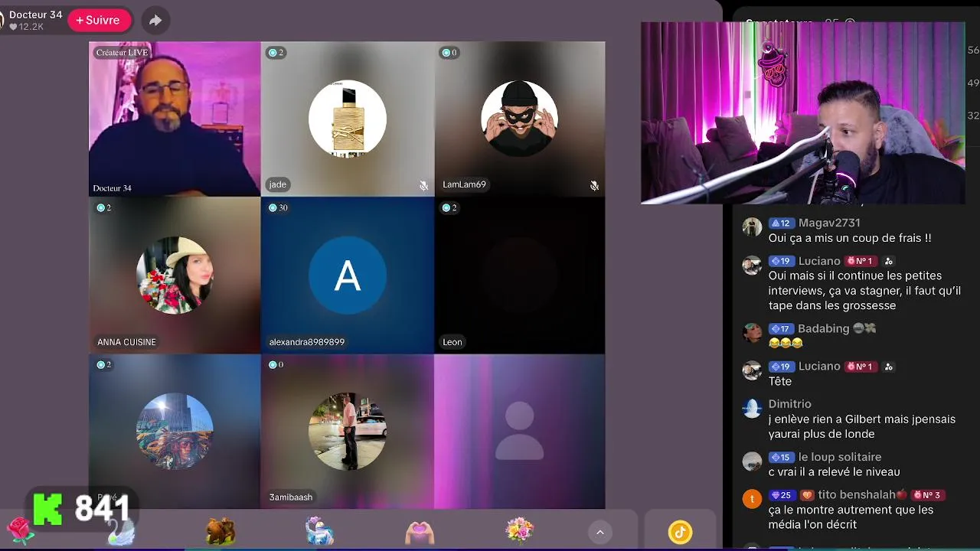Open Leon's dark video tile
This screenshot has width=980, height=551.
coord(519,275)
